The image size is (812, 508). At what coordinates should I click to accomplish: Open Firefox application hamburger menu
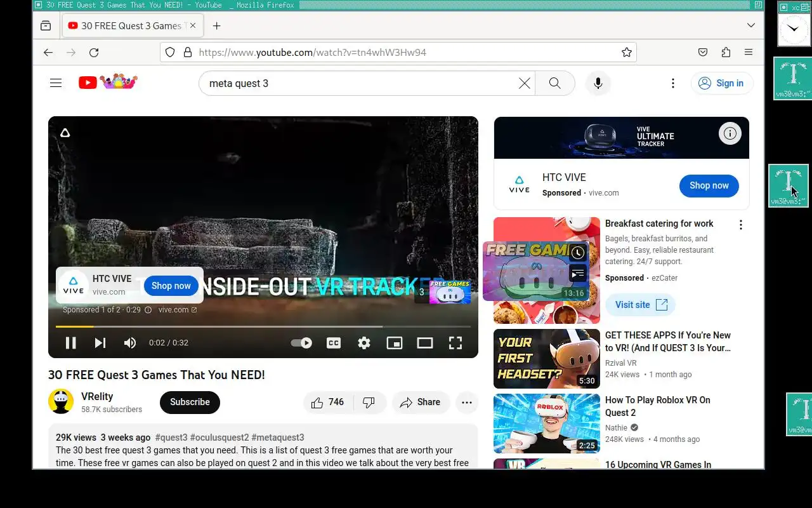tap(749, 53)
